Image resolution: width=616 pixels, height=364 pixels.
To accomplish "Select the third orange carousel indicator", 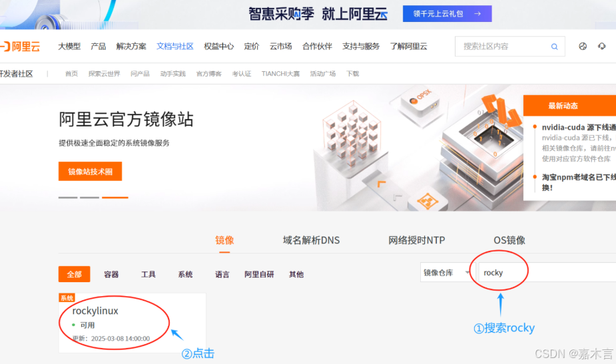I will point(115,198).
